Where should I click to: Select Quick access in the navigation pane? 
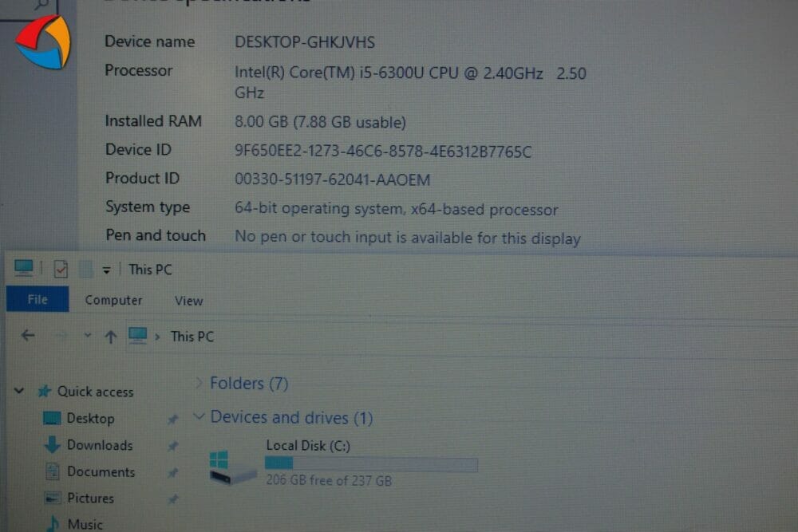95,392
